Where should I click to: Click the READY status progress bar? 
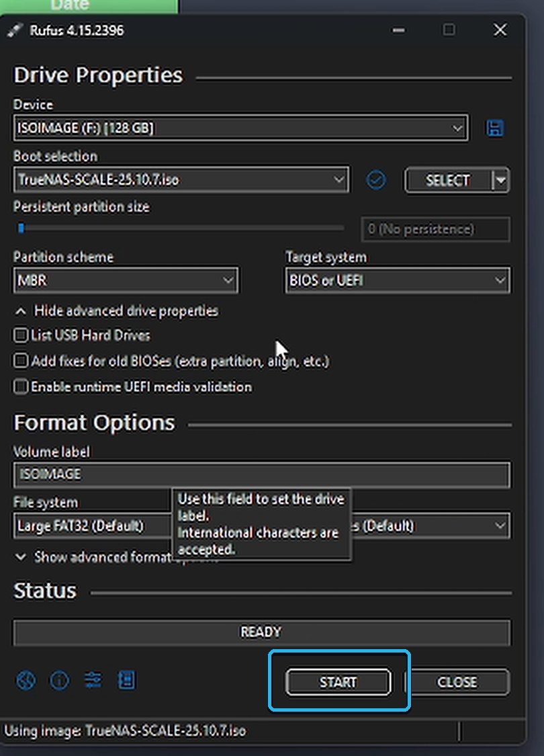(262, 632)
